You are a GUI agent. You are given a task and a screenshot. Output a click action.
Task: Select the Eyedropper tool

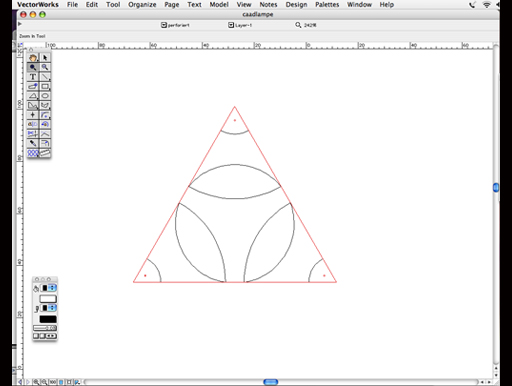coord(33,143)
